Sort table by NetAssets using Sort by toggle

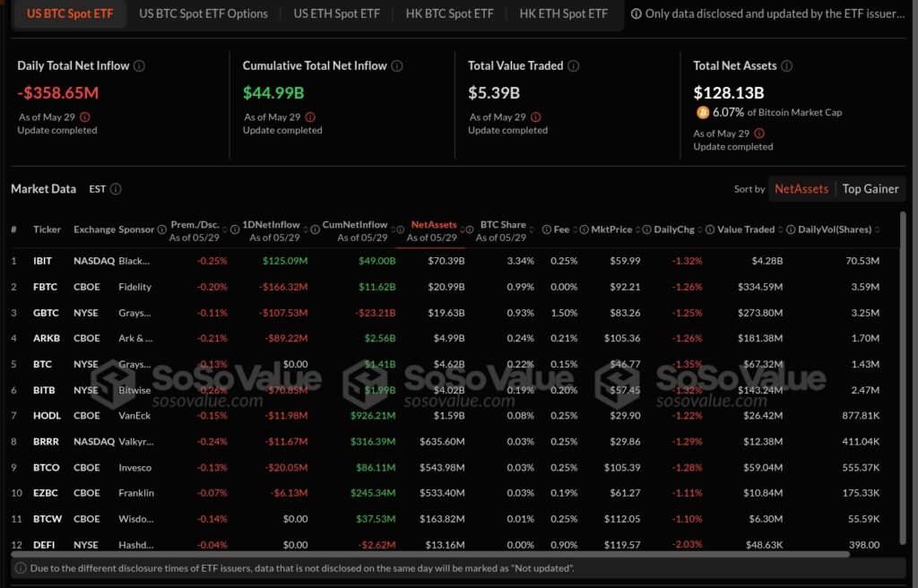[801, 189]
